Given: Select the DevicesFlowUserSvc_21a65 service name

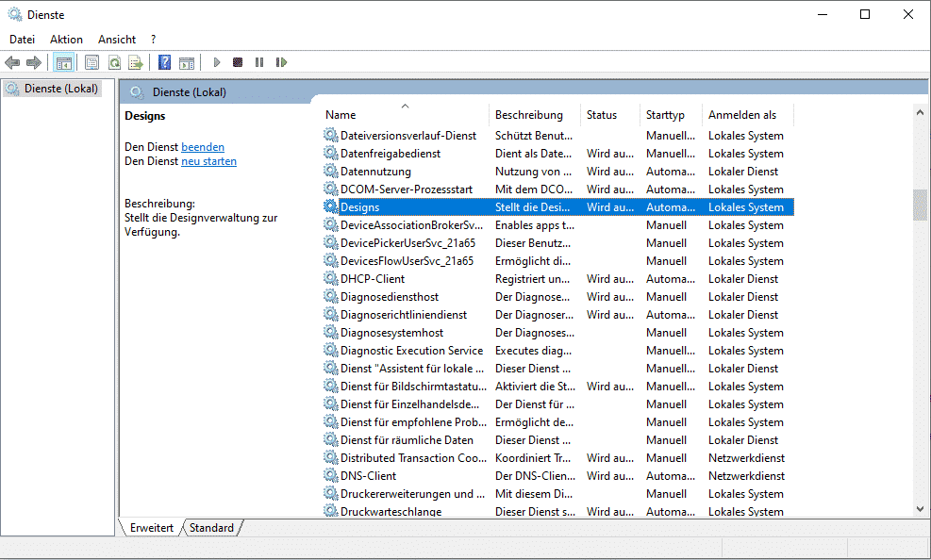Looking at the screenshot, I should pyautogui.click(x=407, y=261).
